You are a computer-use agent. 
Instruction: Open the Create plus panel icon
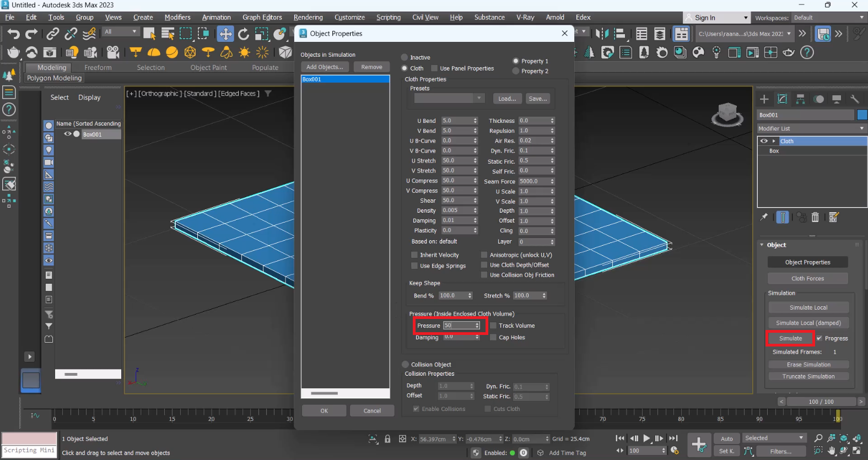click(764, 99)
